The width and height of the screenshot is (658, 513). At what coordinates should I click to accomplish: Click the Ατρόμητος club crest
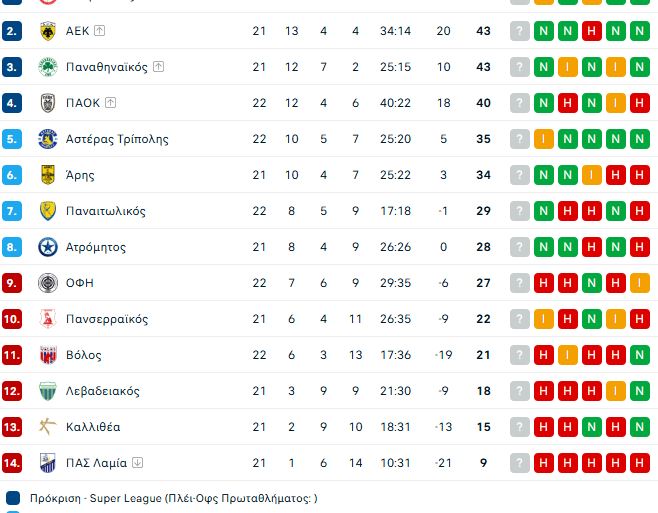tap(47, 247)
